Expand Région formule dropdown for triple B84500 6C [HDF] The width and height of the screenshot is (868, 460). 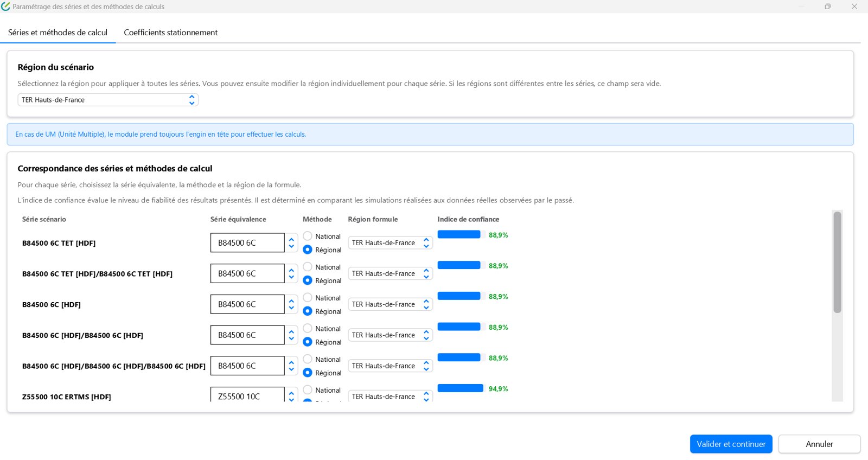pyautogui.click(x=390, y=366)
